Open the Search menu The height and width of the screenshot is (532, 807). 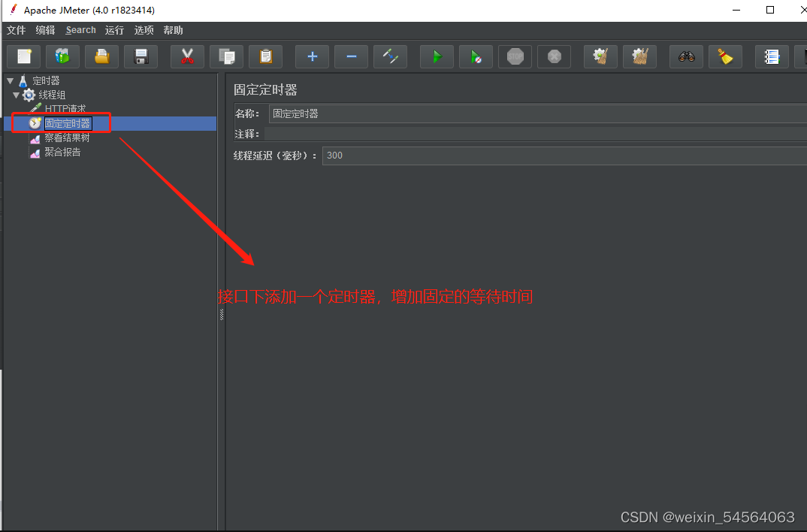click(x=81, y=30)
